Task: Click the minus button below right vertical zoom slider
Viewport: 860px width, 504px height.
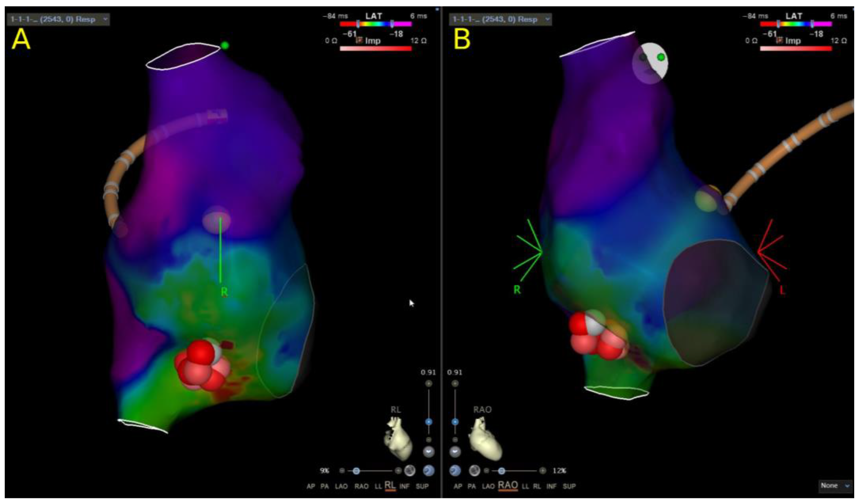Action: (455, 440)
